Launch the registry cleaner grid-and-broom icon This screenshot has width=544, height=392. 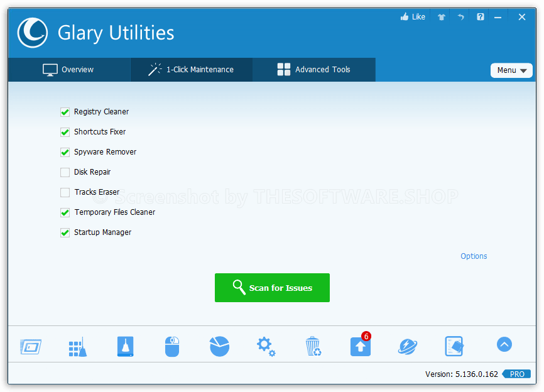coord(78,346)
